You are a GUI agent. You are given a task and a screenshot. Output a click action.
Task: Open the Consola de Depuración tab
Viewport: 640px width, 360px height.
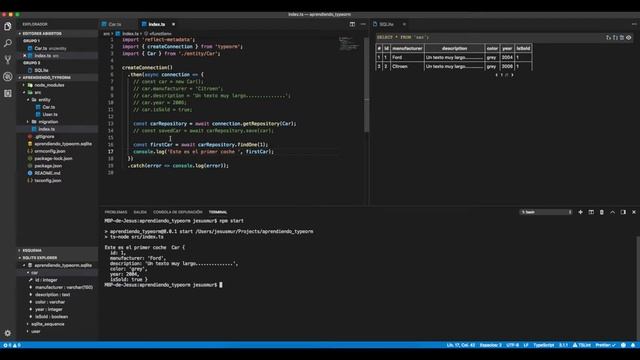pos(178,212)
